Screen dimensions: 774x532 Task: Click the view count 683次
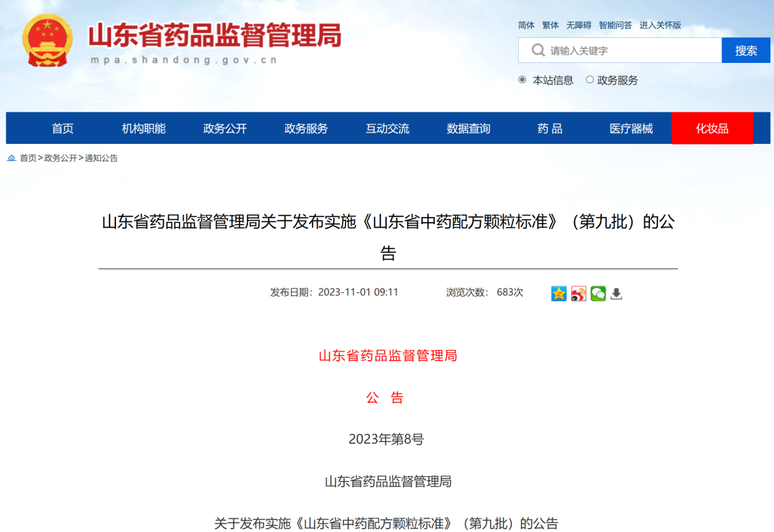(x=510, y=292)
